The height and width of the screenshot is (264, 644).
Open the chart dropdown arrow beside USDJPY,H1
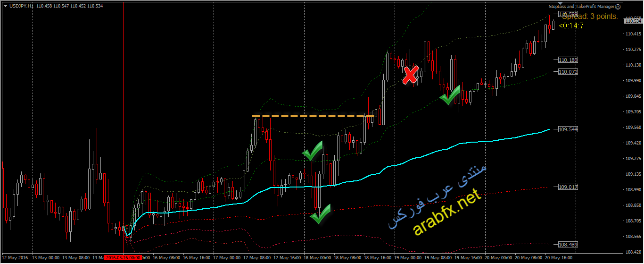(x=5, y=6)
